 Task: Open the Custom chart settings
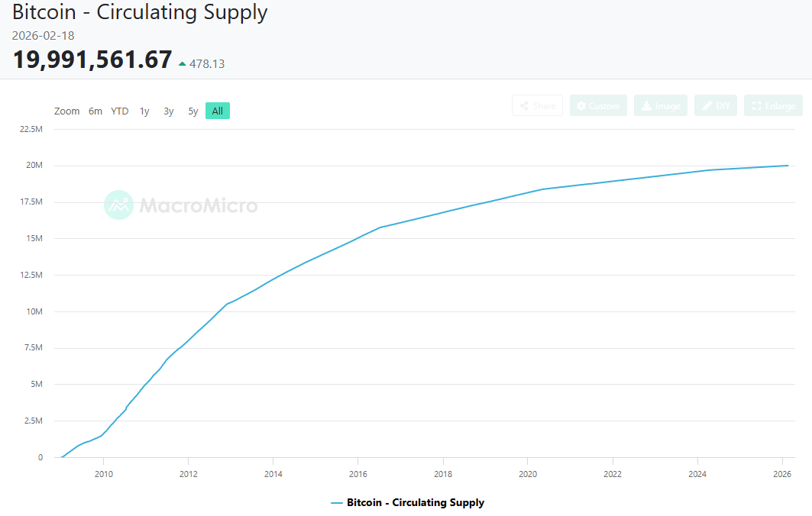pos(598,105)
